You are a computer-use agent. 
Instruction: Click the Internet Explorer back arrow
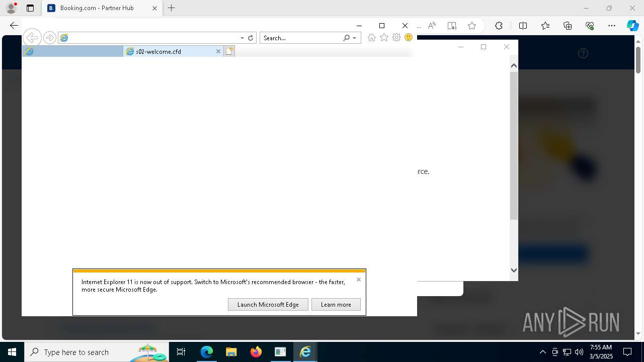(x=32, y=38)
